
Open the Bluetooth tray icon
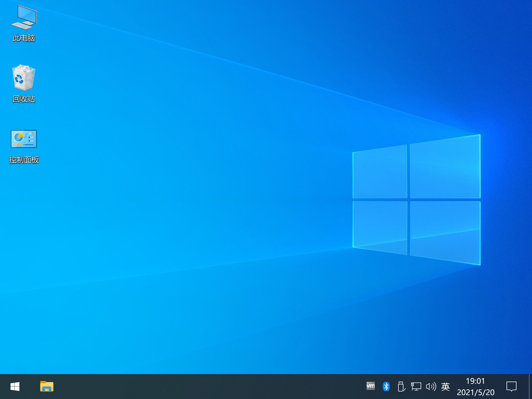[386, 387]
